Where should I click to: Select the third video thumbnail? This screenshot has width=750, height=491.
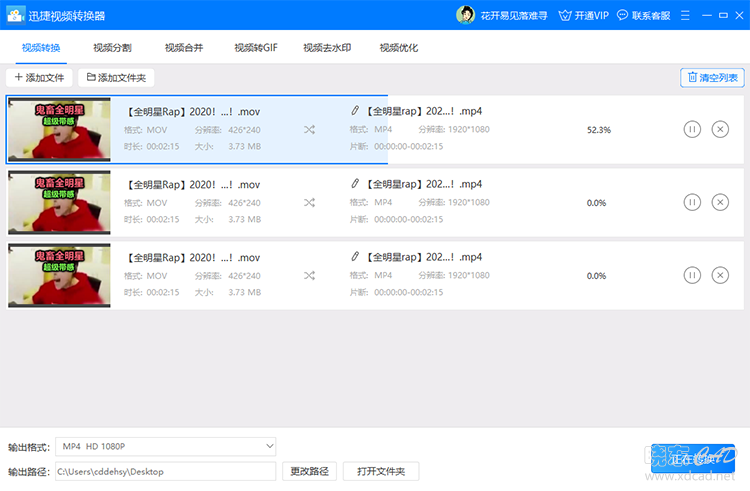point(59,275)
